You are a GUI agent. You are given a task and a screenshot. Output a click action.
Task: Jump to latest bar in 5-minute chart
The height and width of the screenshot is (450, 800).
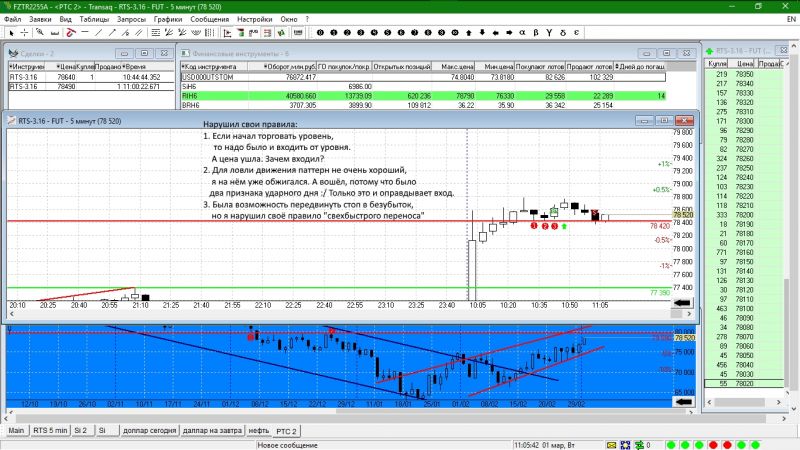[x=682, y=303]
